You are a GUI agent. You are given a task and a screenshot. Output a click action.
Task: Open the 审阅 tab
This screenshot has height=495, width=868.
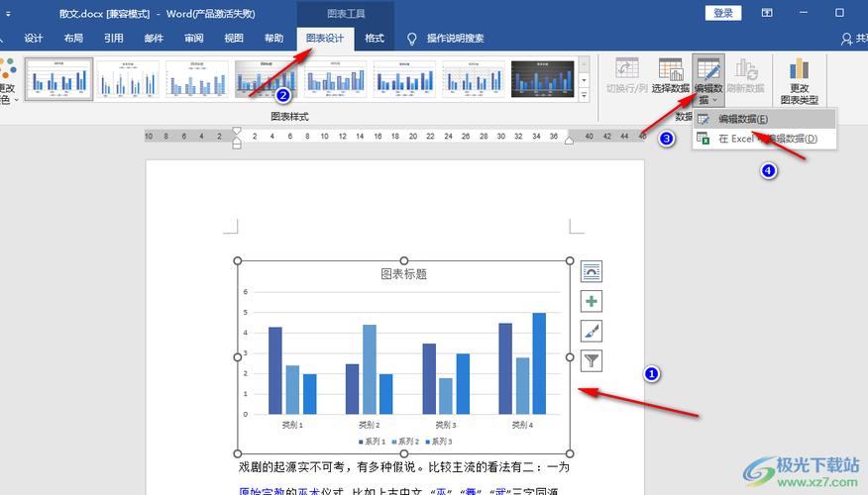point(194,39)
